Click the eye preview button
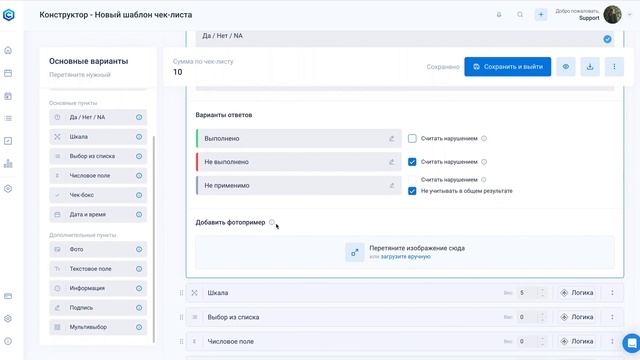 (566, 67)
